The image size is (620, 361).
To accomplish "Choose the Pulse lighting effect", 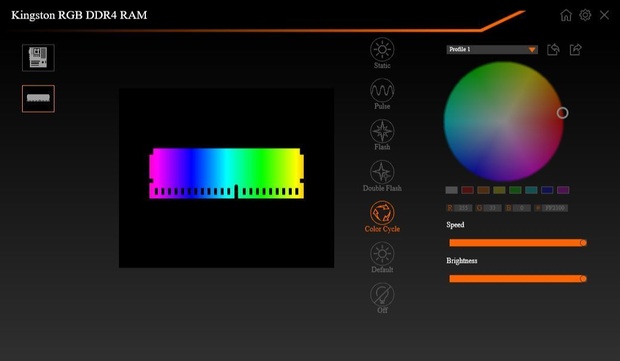I will [x=382, y=90].
